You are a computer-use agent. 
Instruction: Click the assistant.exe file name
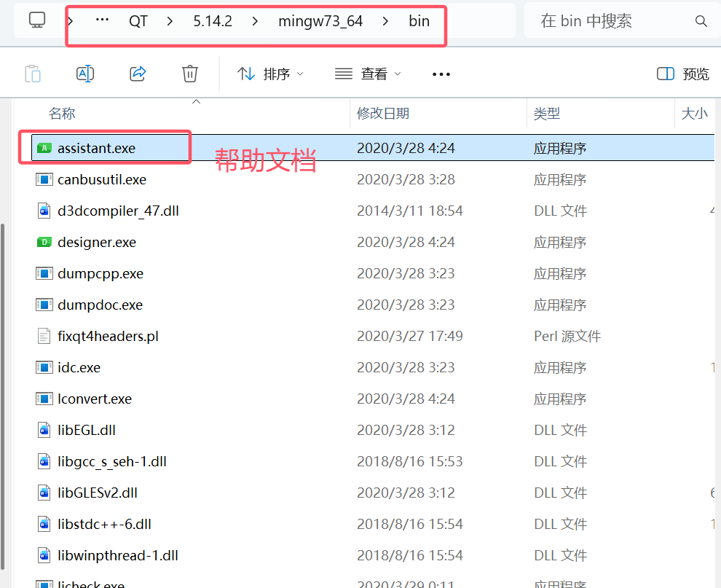(x=97, y=148)
